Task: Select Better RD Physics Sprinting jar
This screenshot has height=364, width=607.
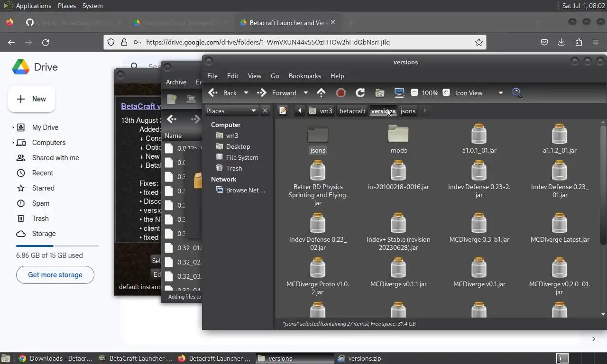Action: (318, 183)
